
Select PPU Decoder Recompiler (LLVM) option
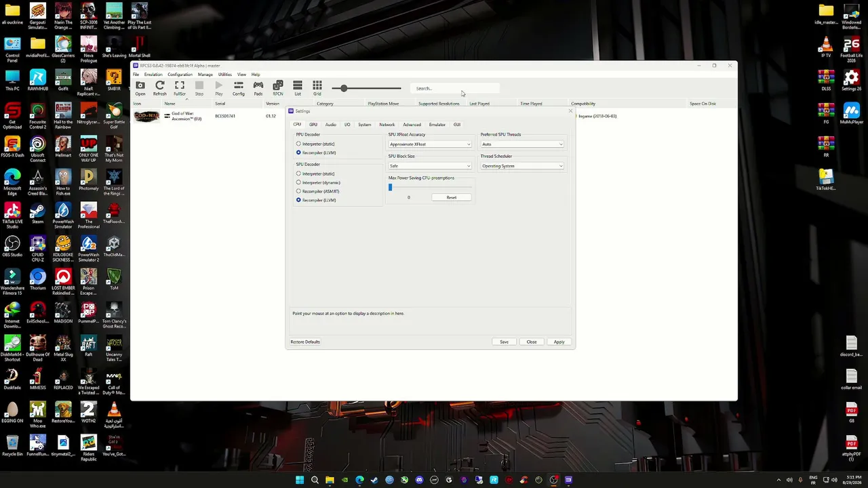tap(316, 152)
